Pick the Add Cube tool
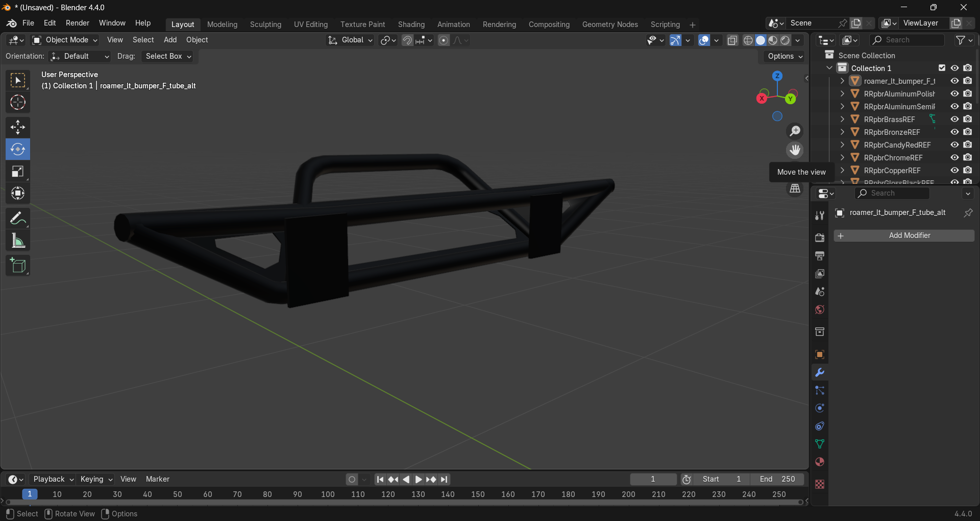Viewport: 980px width, 521px height. point(18,266)
